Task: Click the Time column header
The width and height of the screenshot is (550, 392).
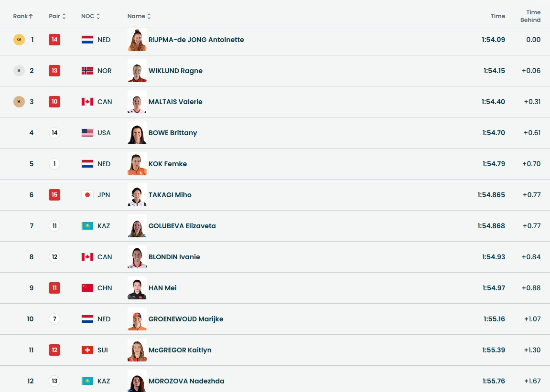Action: pos(497,16)
